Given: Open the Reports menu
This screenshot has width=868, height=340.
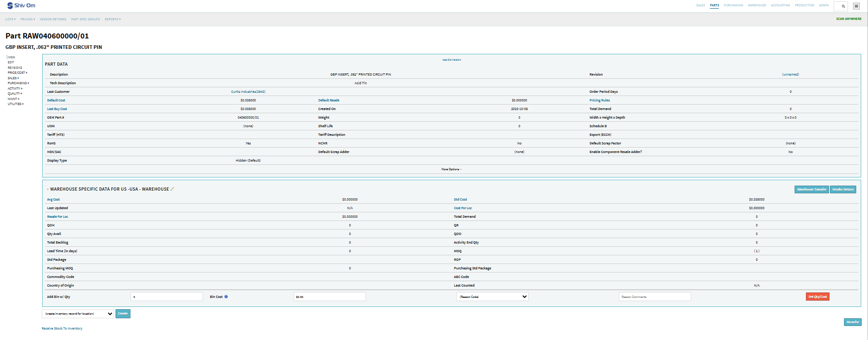Looking at the screenshot, I should coord(112,19).
